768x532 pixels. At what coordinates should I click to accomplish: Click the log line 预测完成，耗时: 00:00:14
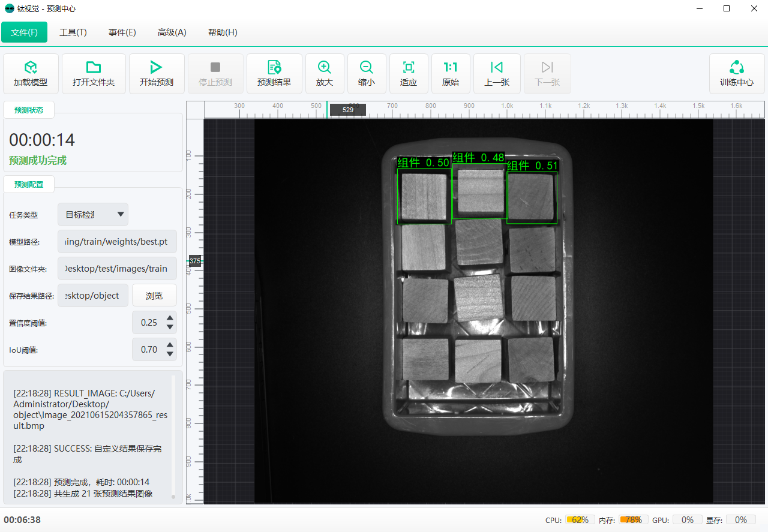pyautogui.click(x=82, y=482)
